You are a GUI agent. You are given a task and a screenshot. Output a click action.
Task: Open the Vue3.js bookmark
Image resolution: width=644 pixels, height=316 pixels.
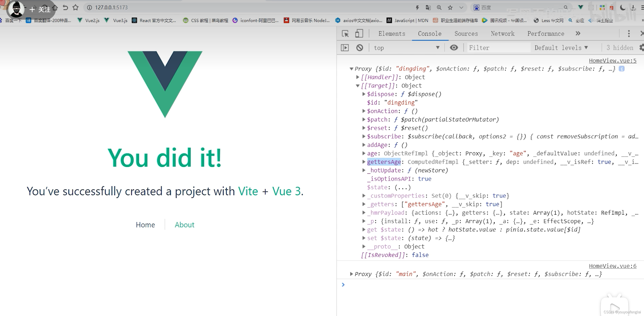[x=116, y=20]
